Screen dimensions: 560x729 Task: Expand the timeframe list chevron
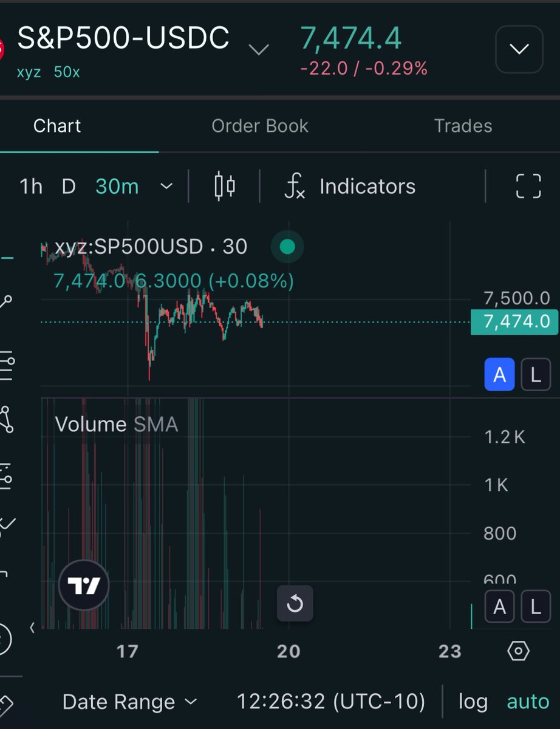tap(166, 187)
